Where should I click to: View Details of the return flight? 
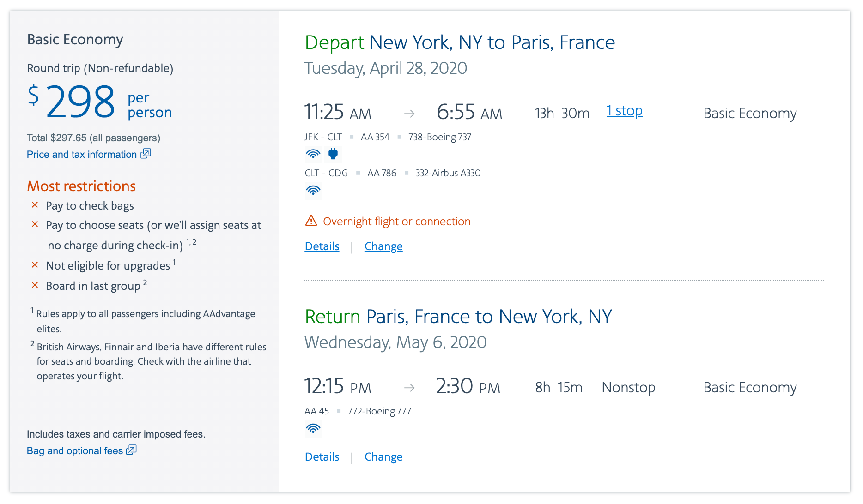322,457
